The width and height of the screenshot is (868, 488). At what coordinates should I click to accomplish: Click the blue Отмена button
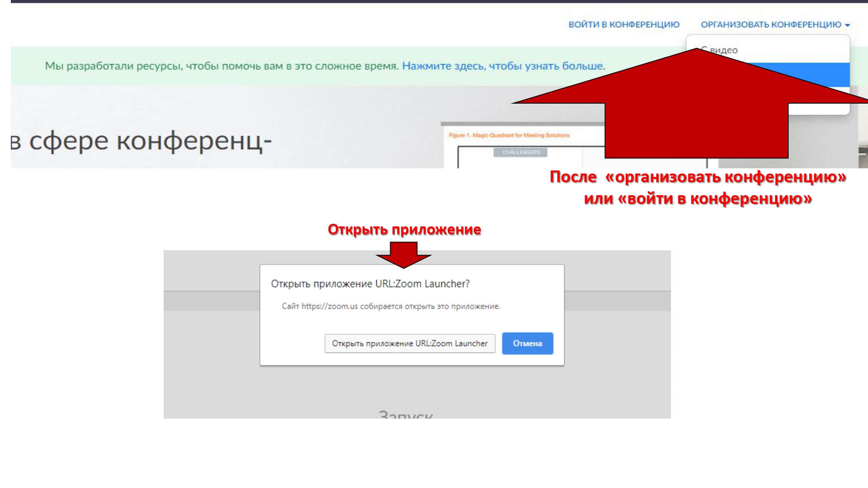pyautogui.click(x=527, y=343)
